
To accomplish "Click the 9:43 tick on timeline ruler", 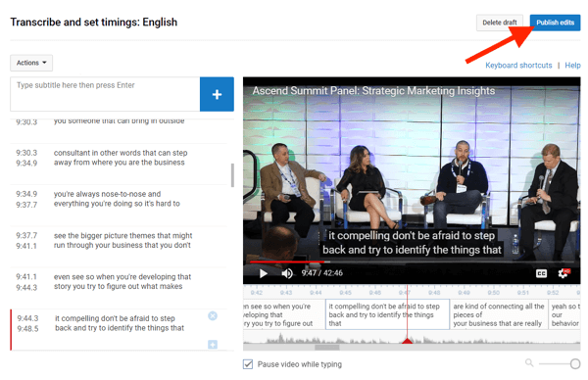I will [286, 292].
